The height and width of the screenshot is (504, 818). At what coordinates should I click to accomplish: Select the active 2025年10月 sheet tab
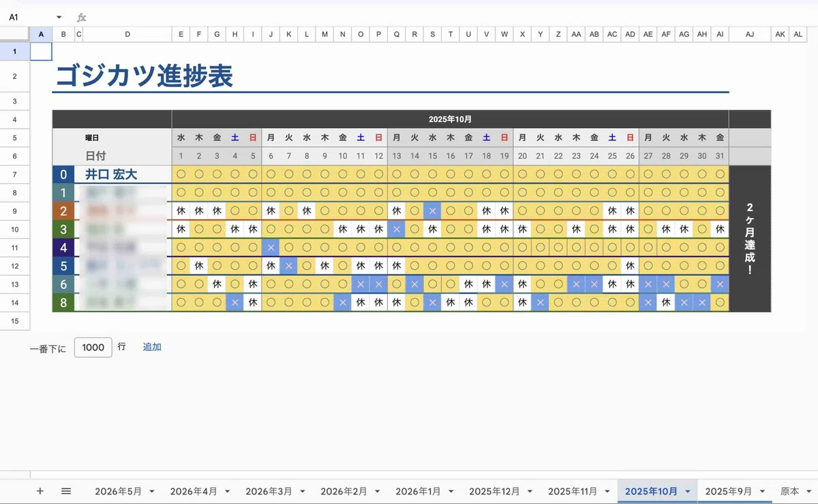point(651,491)
